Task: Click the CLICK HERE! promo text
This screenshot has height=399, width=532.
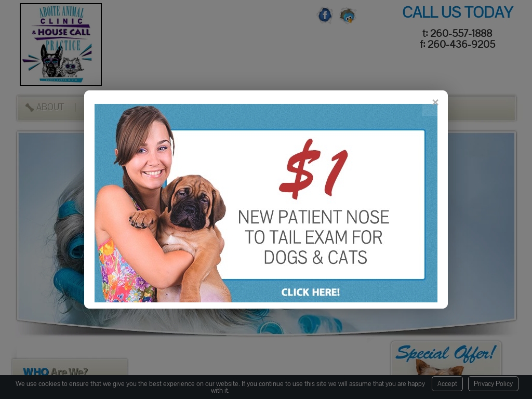Action: (311, 292)
